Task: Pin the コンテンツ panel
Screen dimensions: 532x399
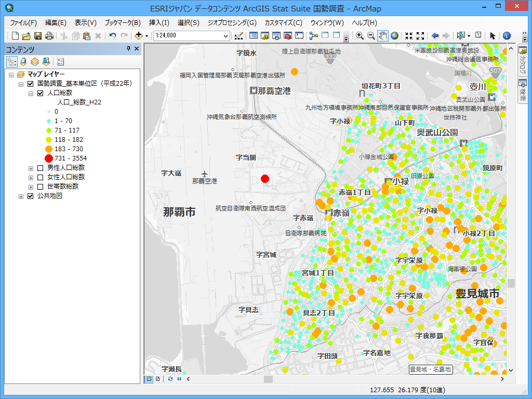Action: [x=129, y=49]
